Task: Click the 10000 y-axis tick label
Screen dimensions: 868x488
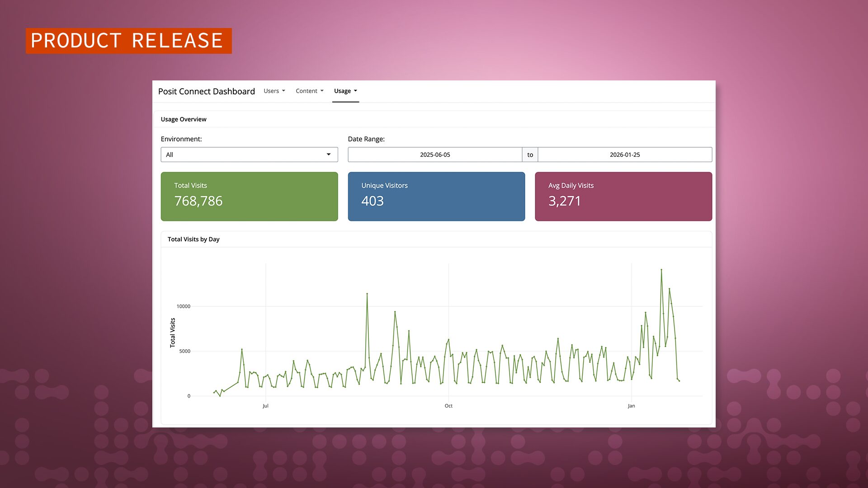Action: point(183,306)
